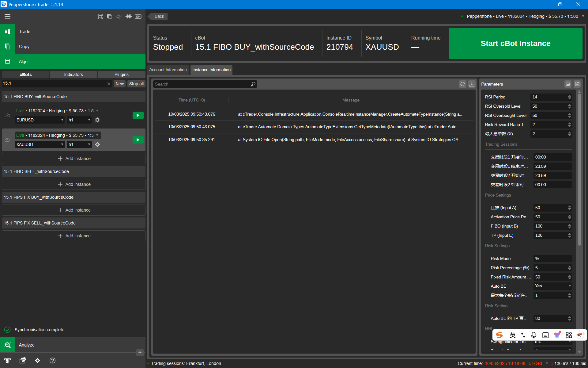Open the Algo robot section
Image resolution: width=588 pixels, height=368 pixels.
7,62
